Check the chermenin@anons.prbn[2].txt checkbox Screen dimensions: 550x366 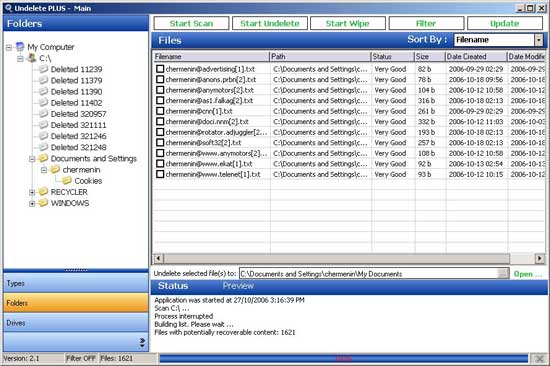pyautogui.click(x=160, y=79)
